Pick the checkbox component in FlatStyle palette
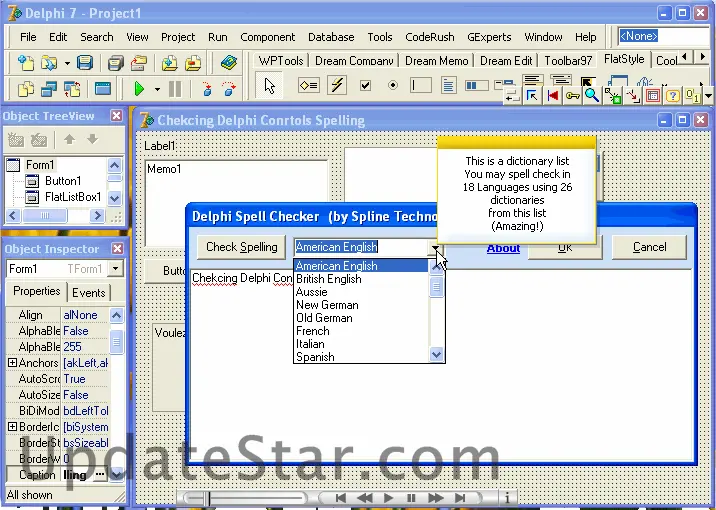Viewport: 716px width, 510px height. click(365, 85)
